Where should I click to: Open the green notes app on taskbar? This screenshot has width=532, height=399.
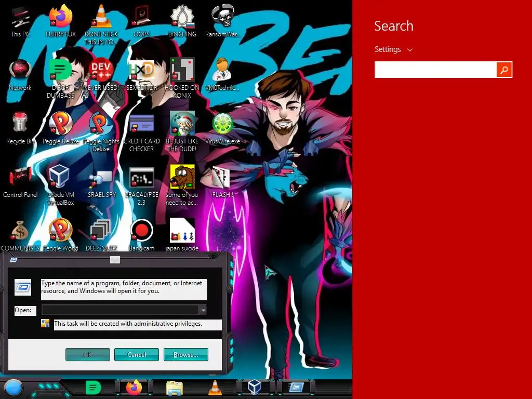tap(94, 388)
